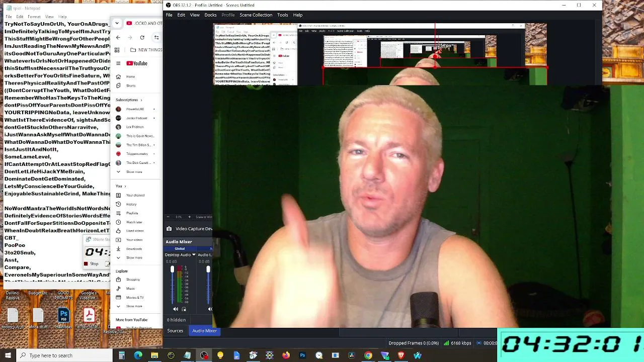Open OBS Scene Collection menu

tap(256, 15)
